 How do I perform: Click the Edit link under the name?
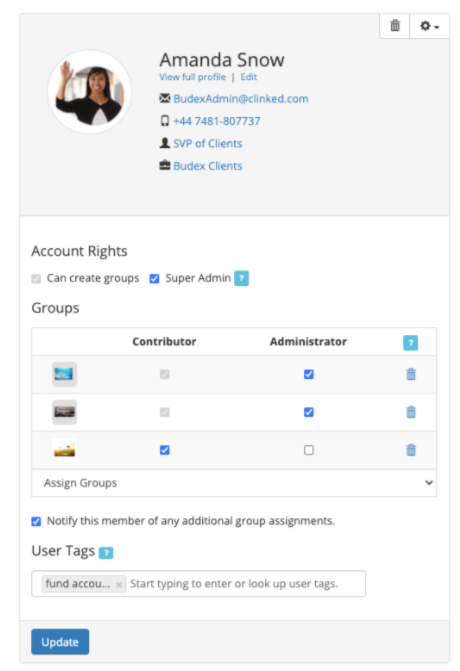[x=249, y=77]
